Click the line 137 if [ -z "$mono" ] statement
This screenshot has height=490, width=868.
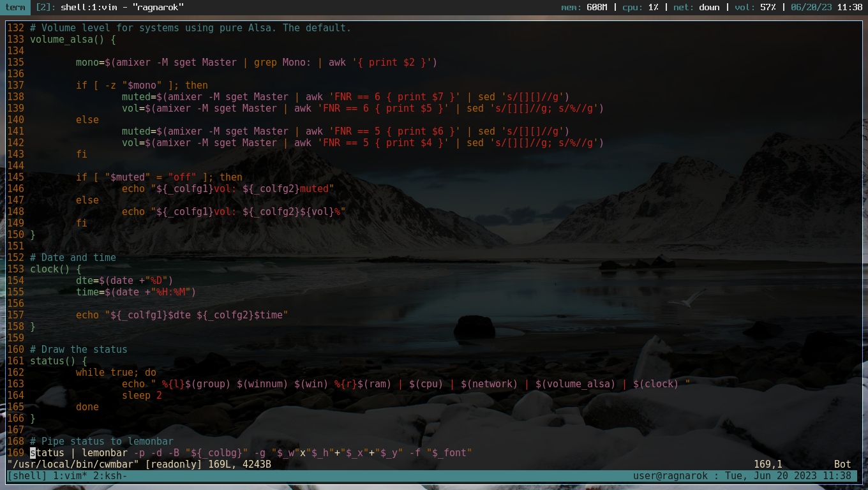[142, 85]
